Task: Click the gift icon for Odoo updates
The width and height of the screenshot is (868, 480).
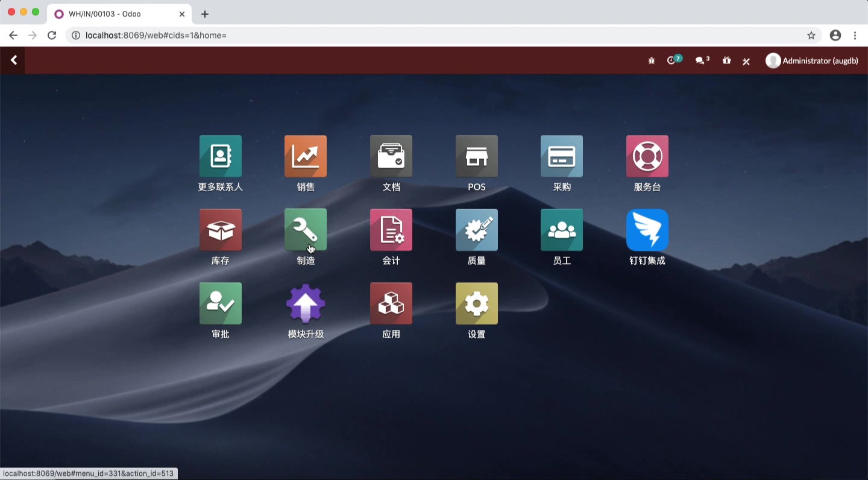Action: [726, 60]
